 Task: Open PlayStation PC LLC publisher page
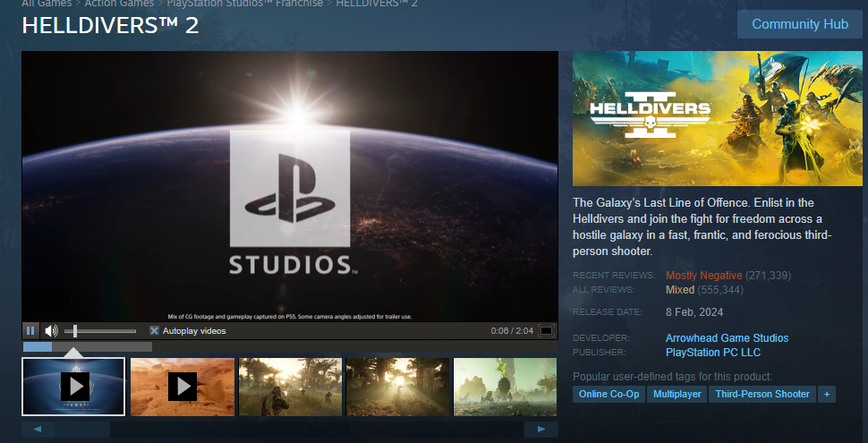[713, 353]
